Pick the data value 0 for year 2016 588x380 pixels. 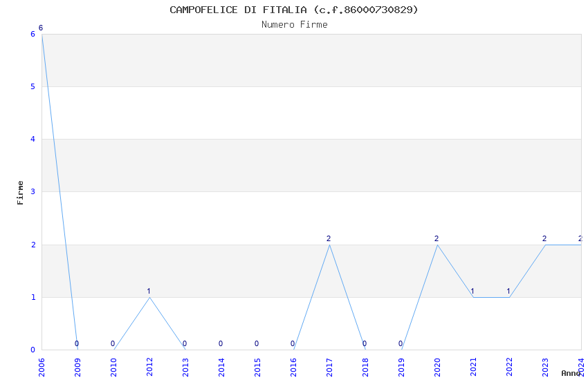click(293, 343)
